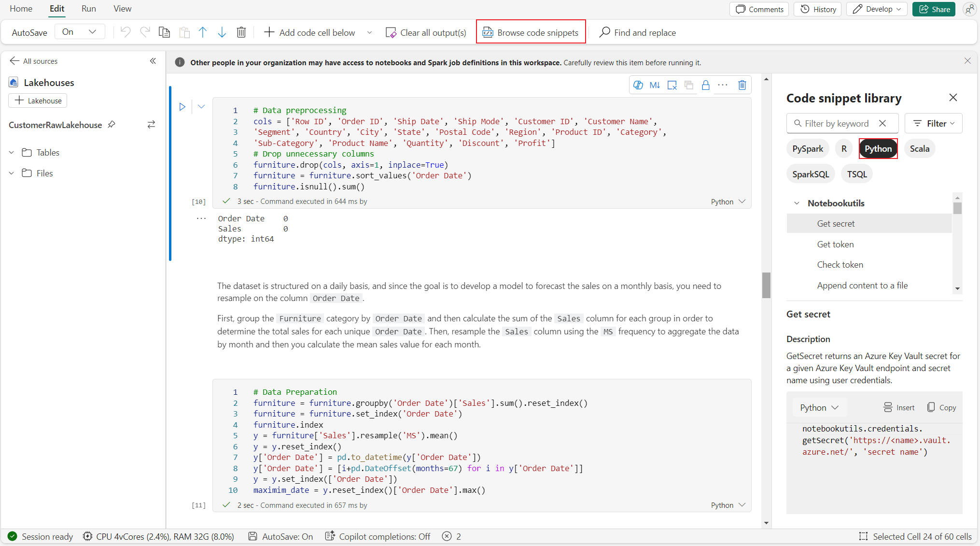Collapse the Notebookutils snippet group
The height and width of the screenshot is (546, 980).
click(797, 203)
